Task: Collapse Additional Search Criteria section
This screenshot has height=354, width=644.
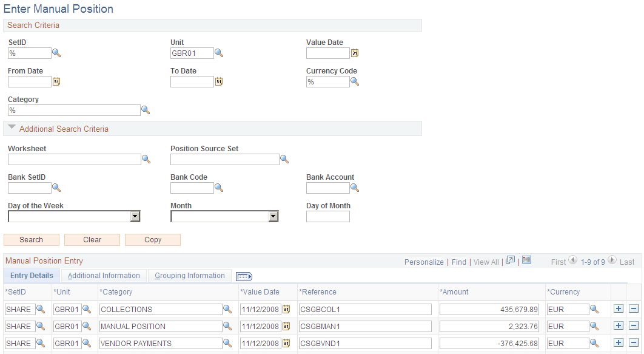Action: click(x=12, y=128)
